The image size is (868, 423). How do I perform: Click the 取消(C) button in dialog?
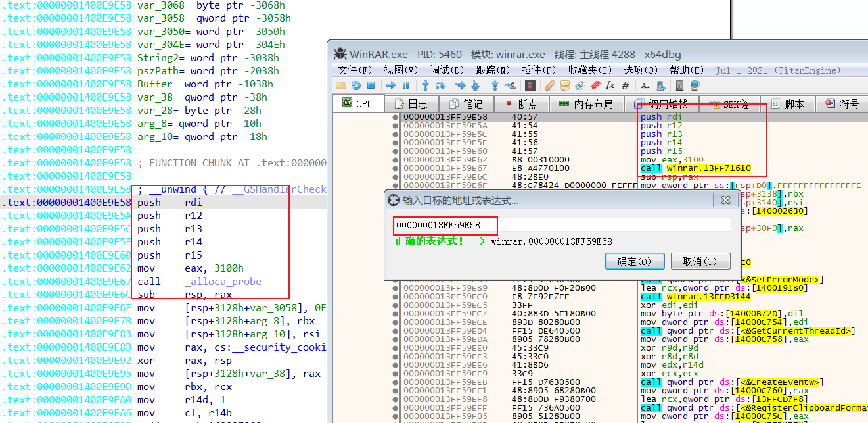(700, 261)
